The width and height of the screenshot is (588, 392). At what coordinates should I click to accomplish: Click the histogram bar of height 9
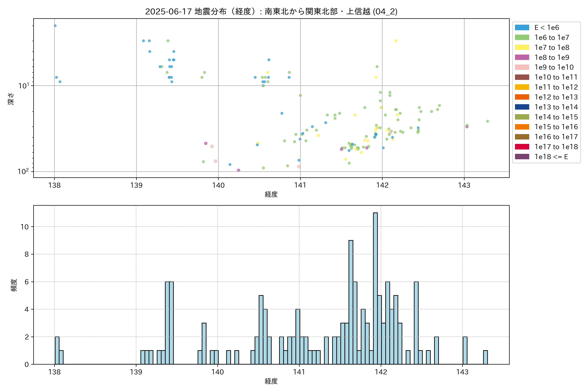pos(351,302)
